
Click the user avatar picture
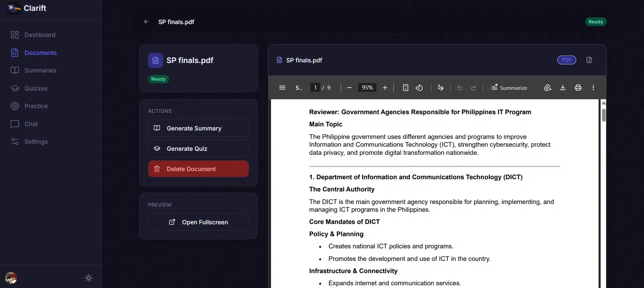[x=11, y=278]
